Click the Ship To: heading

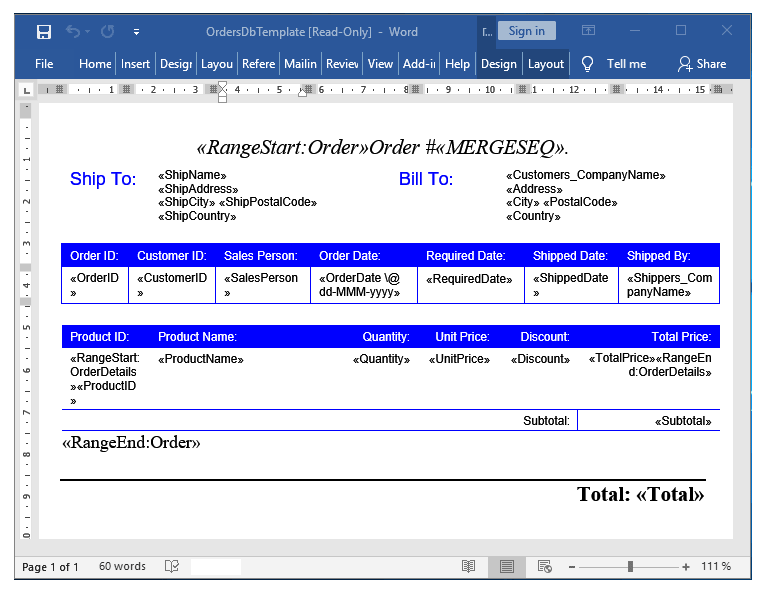(x=103, y=179)
